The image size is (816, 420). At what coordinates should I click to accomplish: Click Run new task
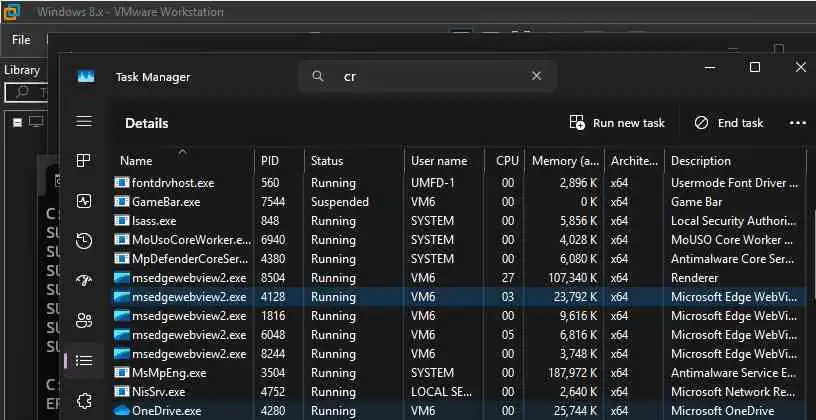pos(617,123)
